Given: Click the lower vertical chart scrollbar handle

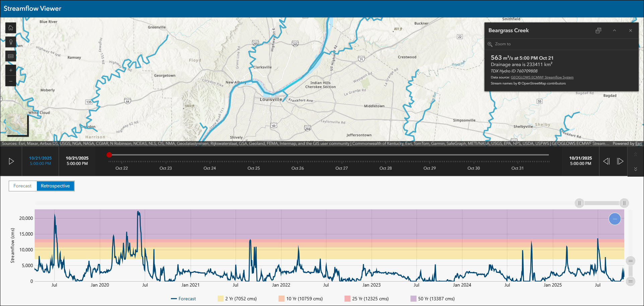Looking at the screenshot, I should 631,281.
